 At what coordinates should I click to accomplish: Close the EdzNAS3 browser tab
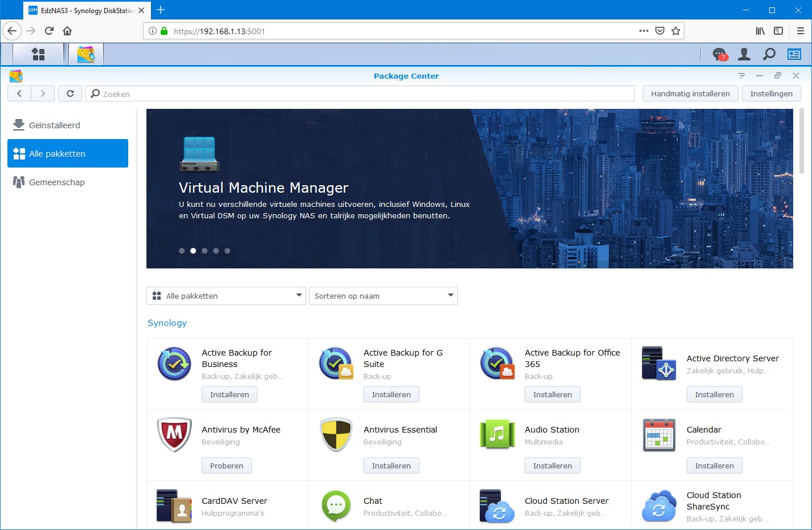click(x=141, y=10)
